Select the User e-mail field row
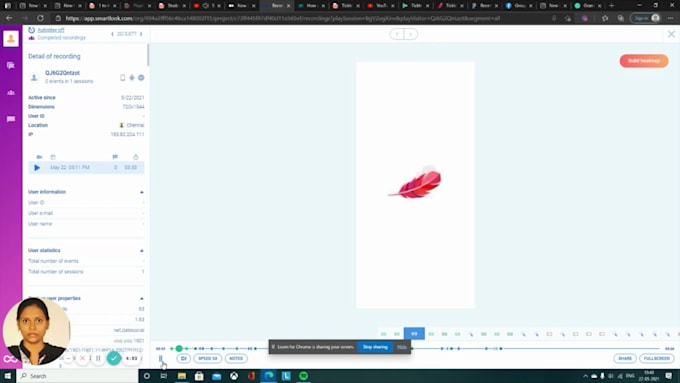680x383 pixels. click(86, 213)
